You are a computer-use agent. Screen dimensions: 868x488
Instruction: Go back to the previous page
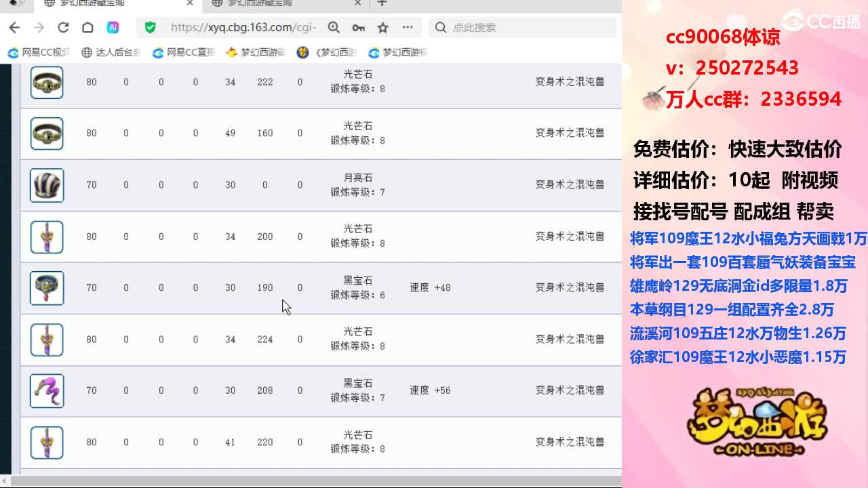[14, 27]
